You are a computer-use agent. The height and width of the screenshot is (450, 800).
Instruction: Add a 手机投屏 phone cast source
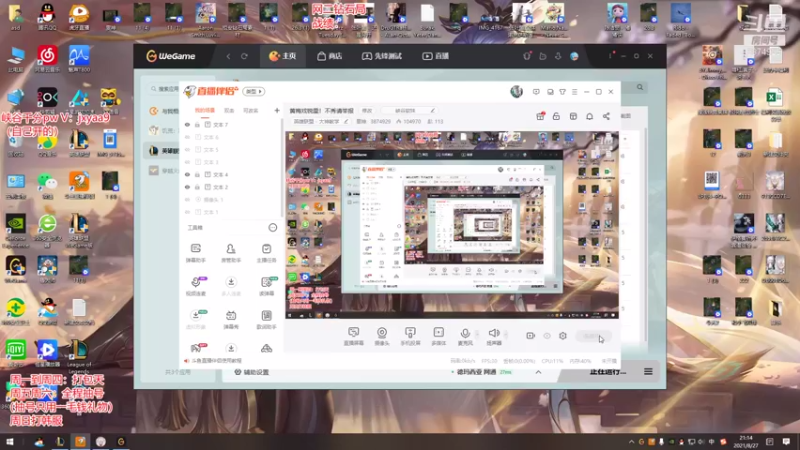(x=410, y=336)
